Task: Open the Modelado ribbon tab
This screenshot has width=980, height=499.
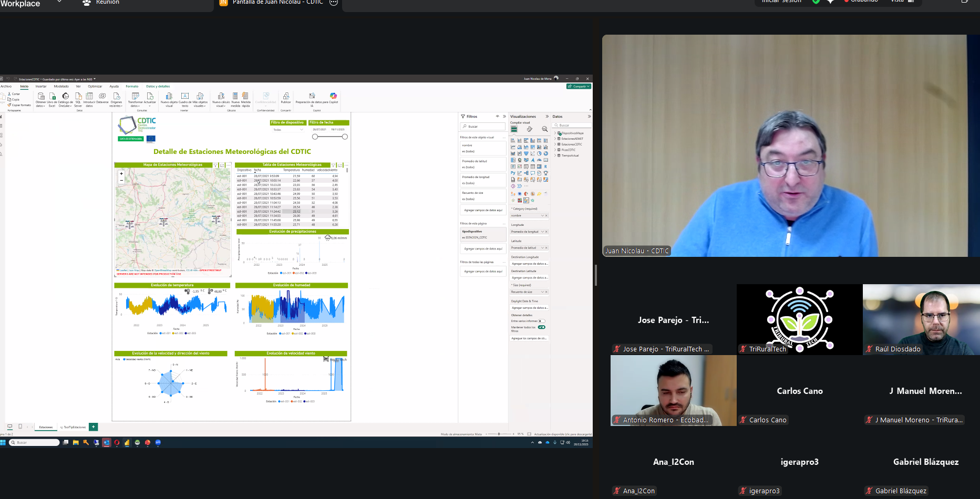Action: (61, 86)
